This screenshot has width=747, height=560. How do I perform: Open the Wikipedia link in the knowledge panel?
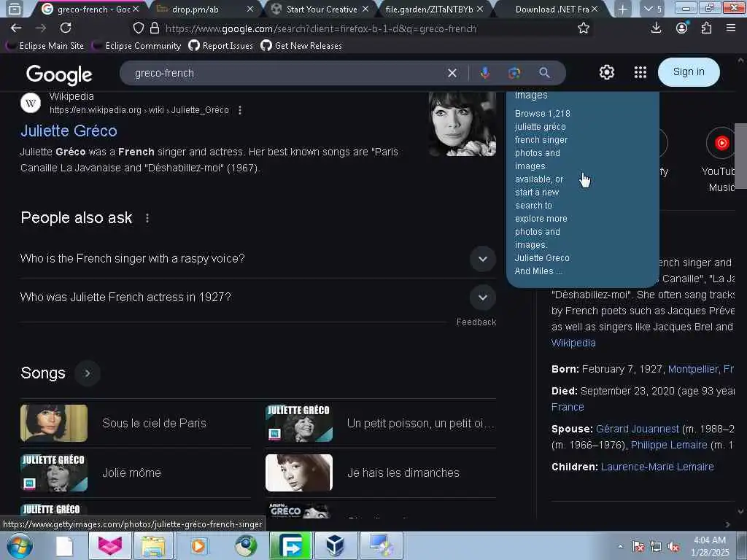coord(573,343)
